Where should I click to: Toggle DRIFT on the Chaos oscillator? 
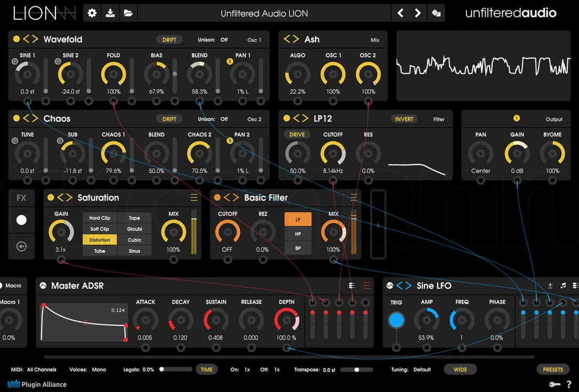pyautogui.click(x=169, y=119)
